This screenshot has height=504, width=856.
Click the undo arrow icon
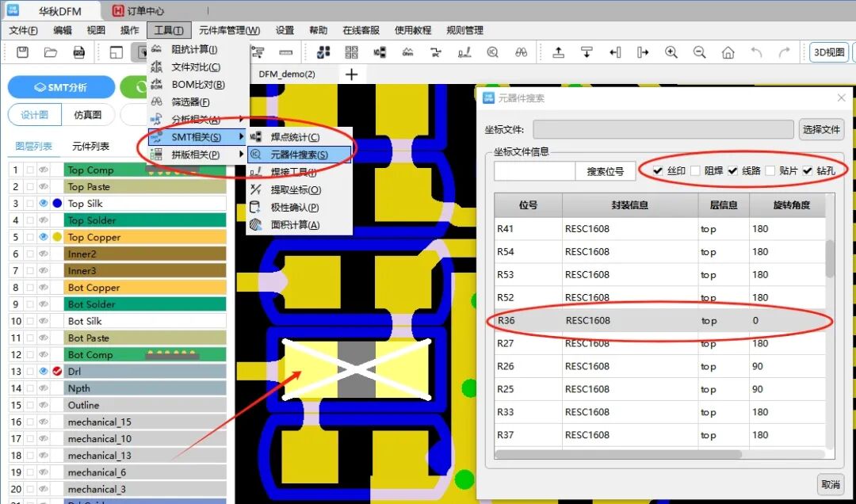(x=756, y=52)
